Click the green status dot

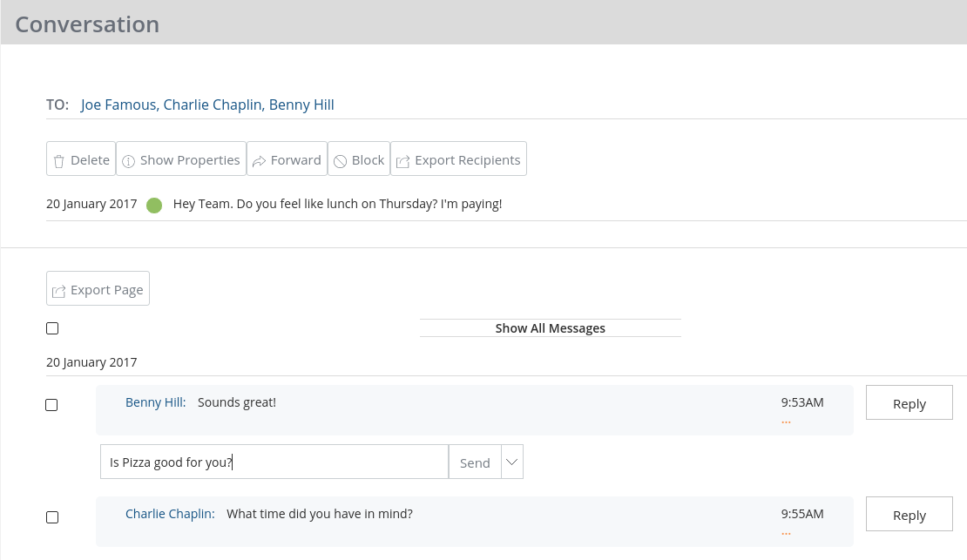pyautogui.click(x=154, y=206)
